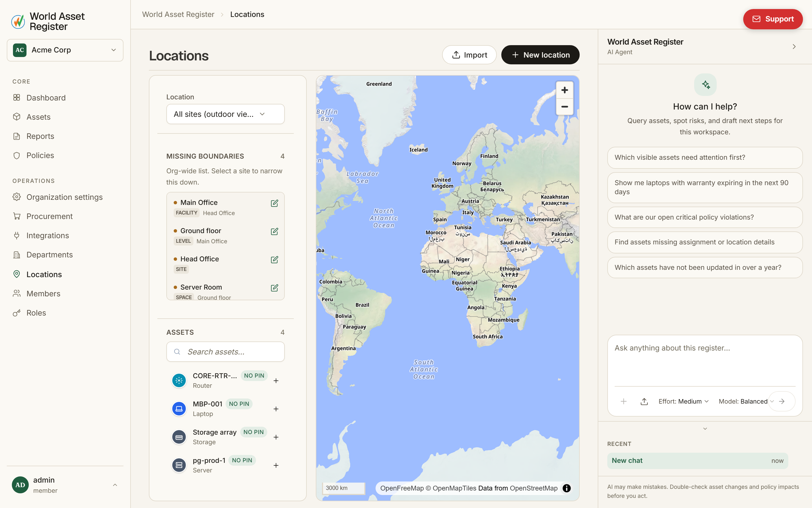812x508 pixels.
Task: Ask which visible assets need attention first
Action: coord(705,157)
